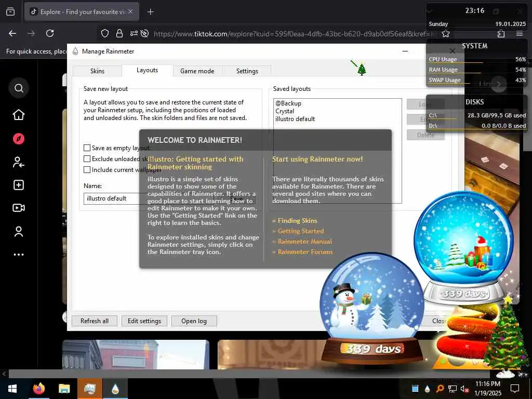Click the SWAP Usage bar in System skin
532x399 pixels.
click(477, 80)
